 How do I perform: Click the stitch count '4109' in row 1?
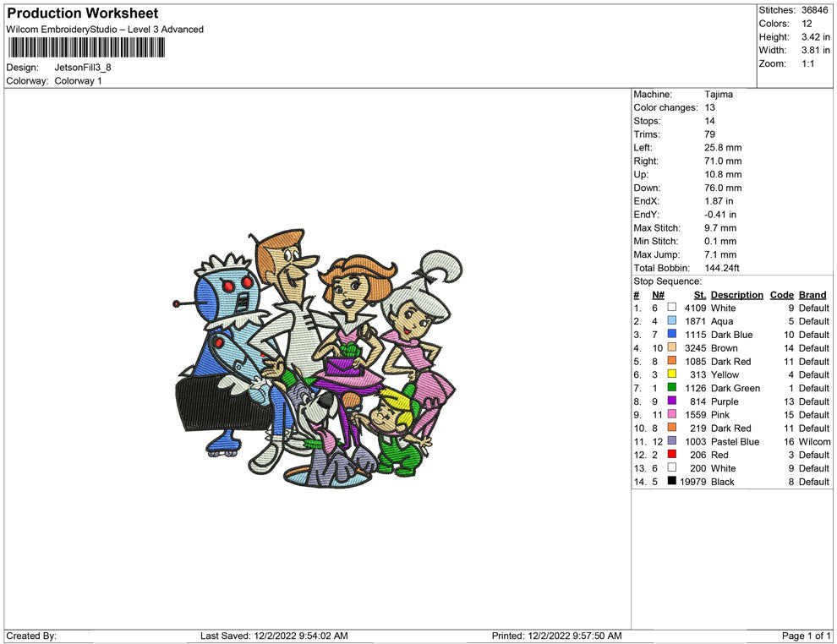click(x=696, y=308)
